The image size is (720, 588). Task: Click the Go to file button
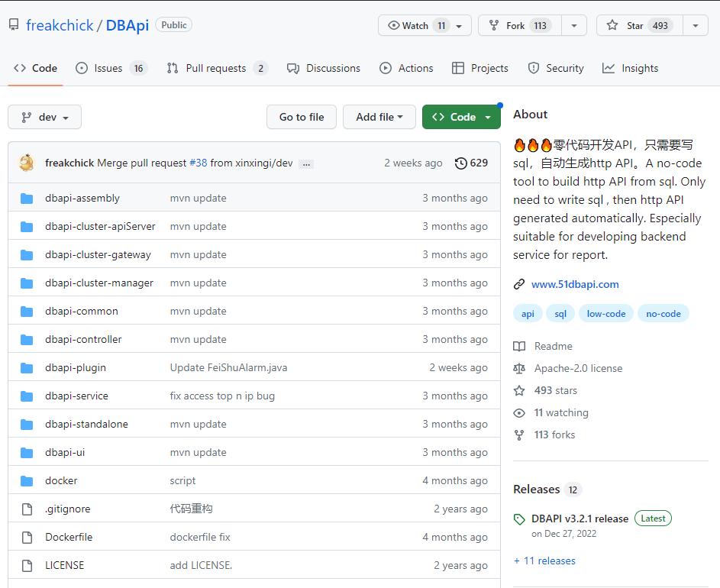pos(302,117)
